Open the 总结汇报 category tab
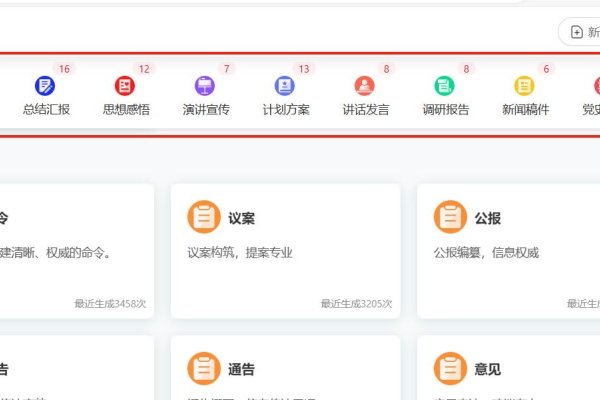Image resolution: width=600 pixels, height=400 pixels. coord(46,110)
